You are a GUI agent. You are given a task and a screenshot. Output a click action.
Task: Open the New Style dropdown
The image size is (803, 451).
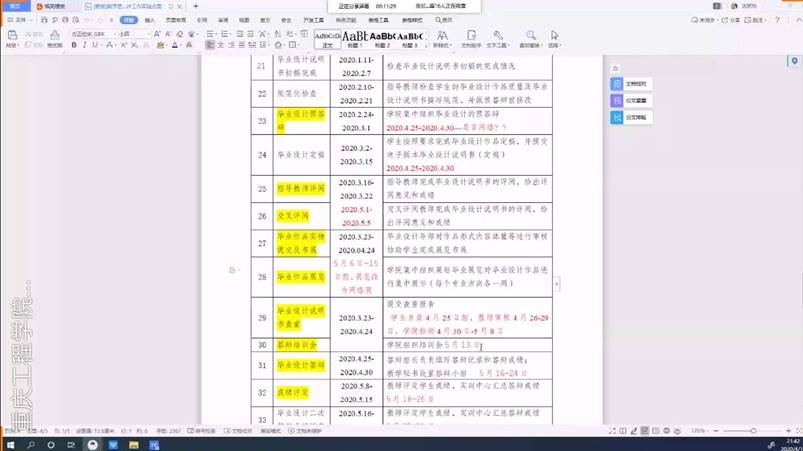point(441,38)
